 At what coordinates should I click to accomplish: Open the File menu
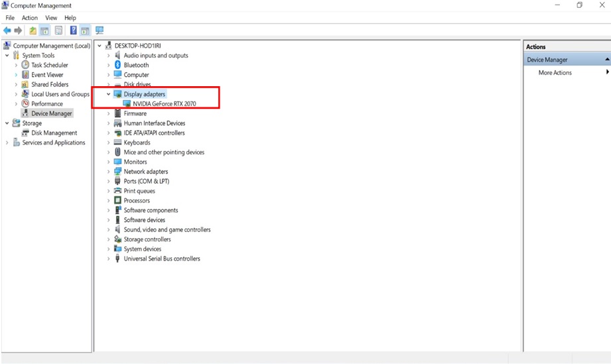pyautogui.click(x=10, y=18)
